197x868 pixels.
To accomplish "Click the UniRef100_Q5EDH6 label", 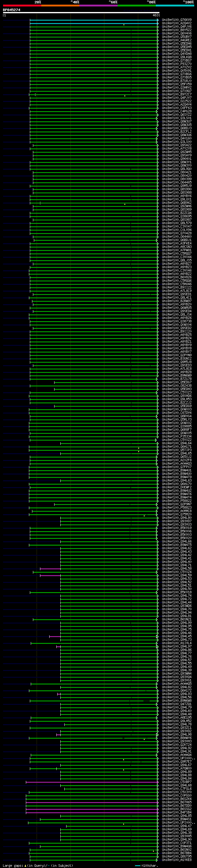I will 177,43.
